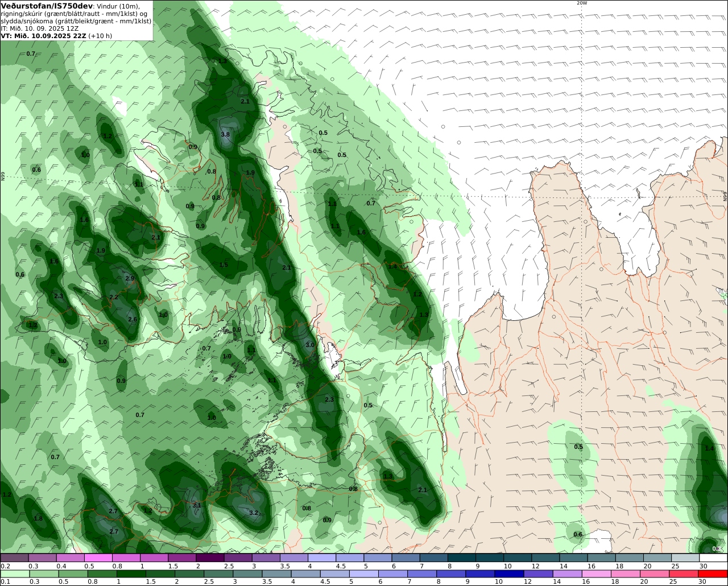Select the lower-row rain swatch labeled 0.3
This screenshot has width=728, height=586.
(44, 573)
